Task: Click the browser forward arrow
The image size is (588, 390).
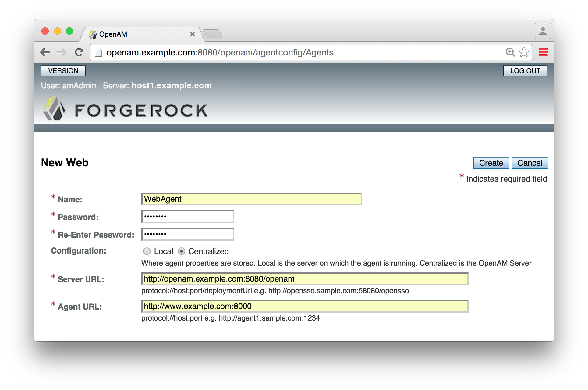Action: coord(62,52)
